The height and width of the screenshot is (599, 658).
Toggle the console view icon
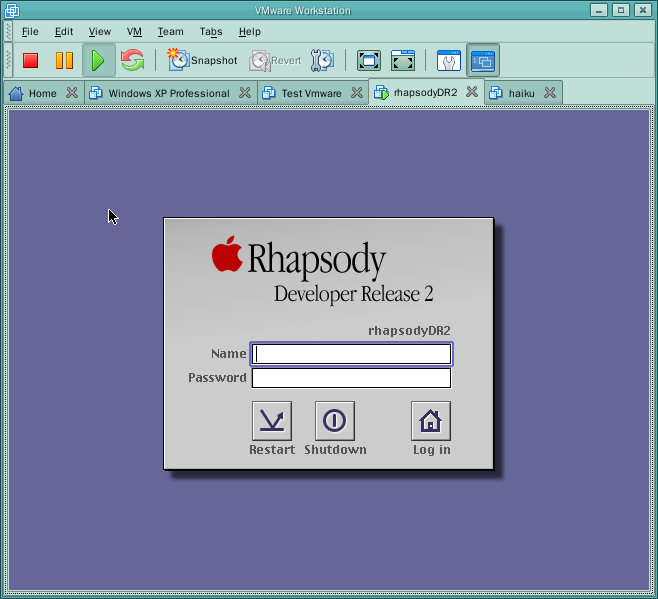[x=483, y=60]
